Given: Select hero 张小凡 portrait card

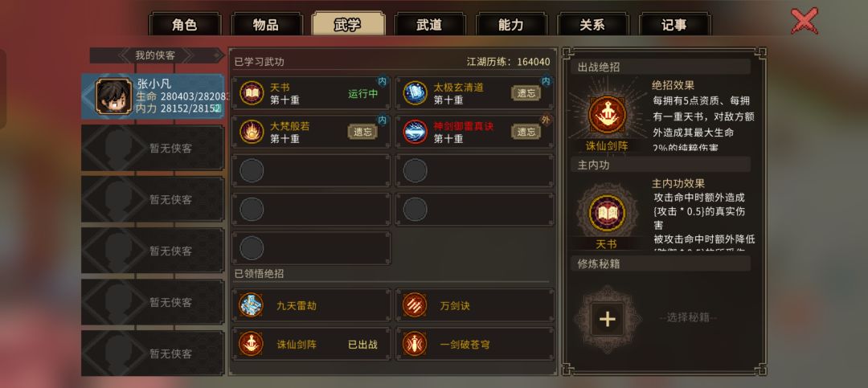Looking at the screenshot, I should [153, 96].
